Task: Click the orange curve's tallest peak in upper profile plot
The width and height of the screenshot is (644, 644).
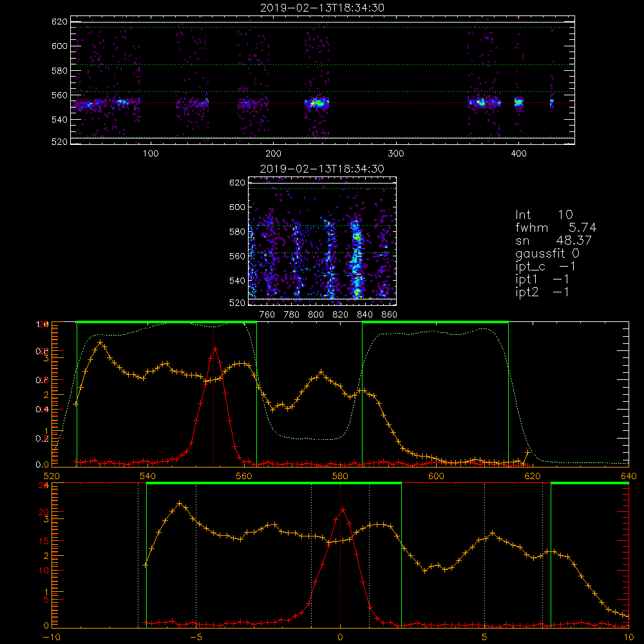Action: 100,342
